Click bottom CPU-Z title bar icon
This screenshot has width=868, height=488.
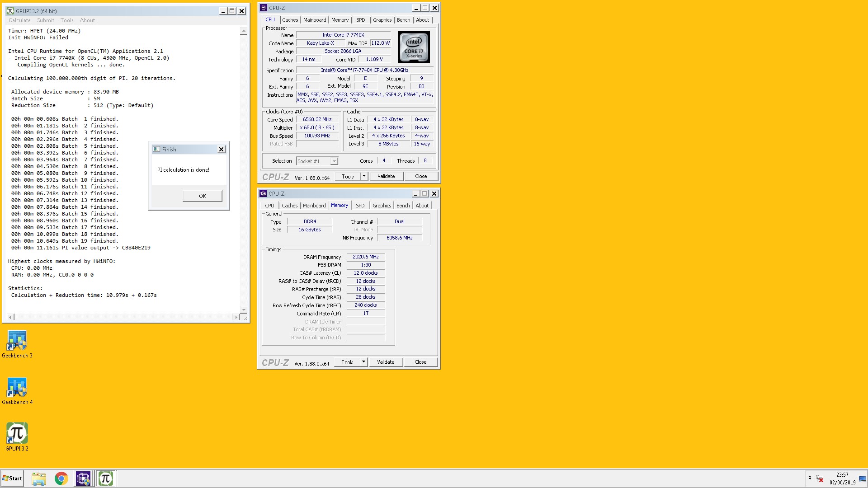click(x=263, y=193)
